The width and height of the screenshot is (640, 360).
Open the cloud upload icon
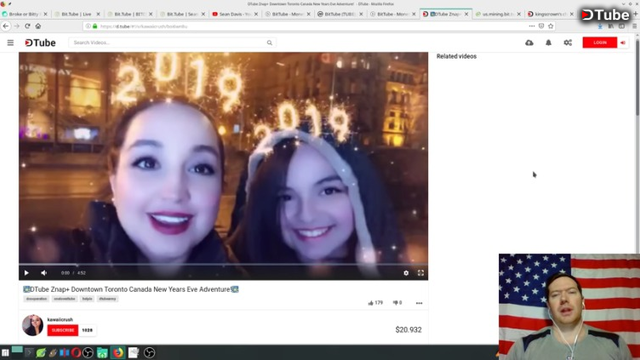529,42
